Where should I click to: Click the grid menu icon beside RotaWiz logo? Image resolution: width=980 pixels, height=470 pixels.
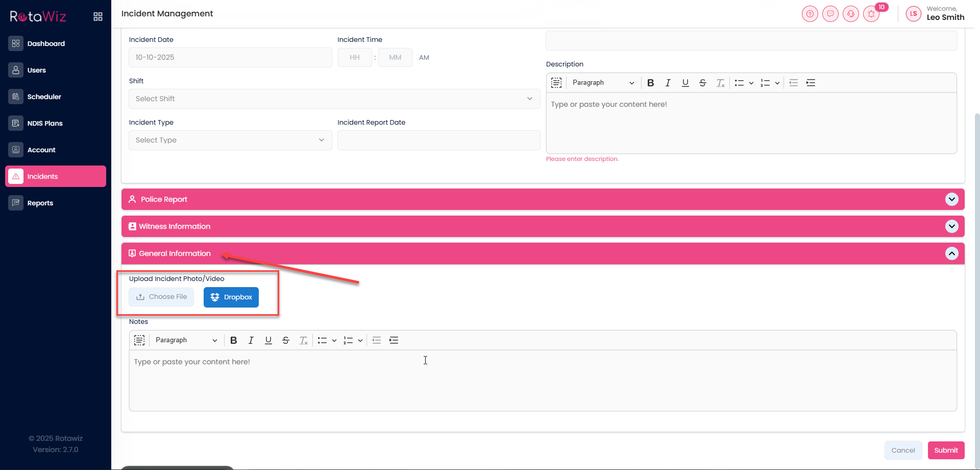point(98,17)
